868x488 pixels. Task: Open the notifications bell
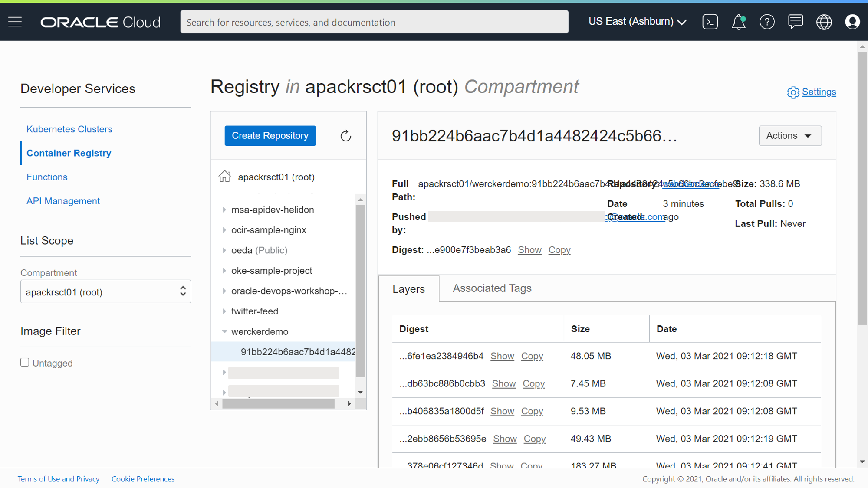click(738, 22)
